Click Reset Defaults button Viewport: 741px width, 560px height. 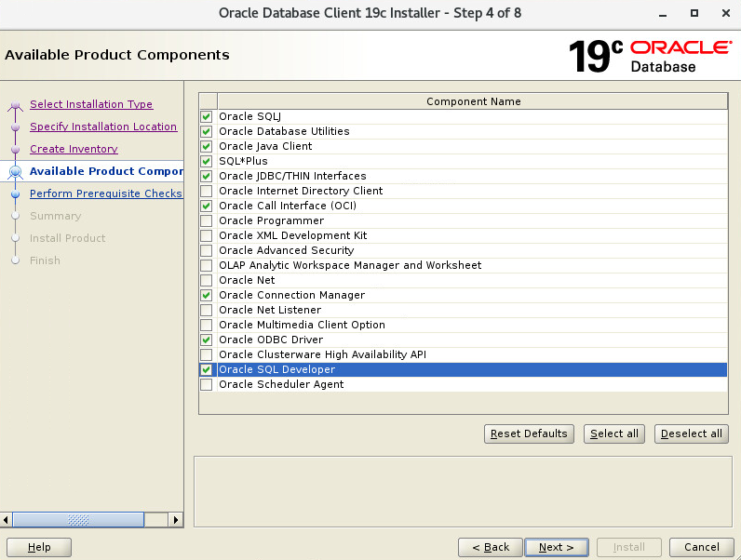(529, 433)
